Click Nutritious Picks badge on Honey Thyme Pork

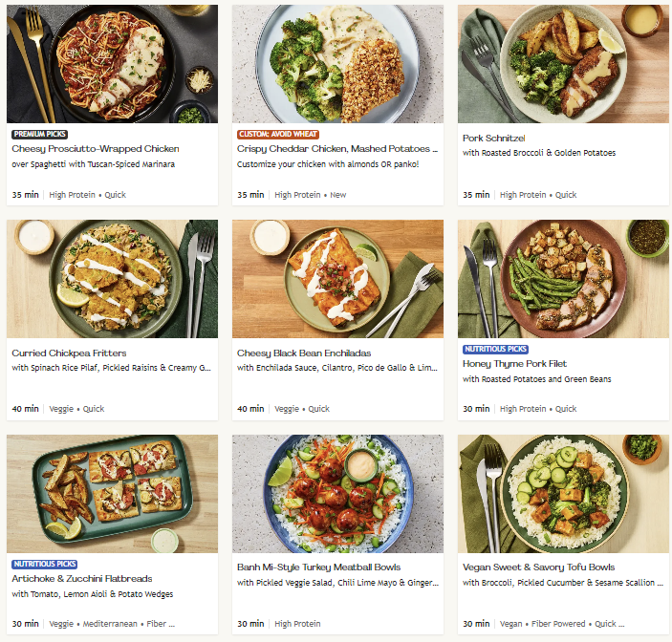click(496, 350)
